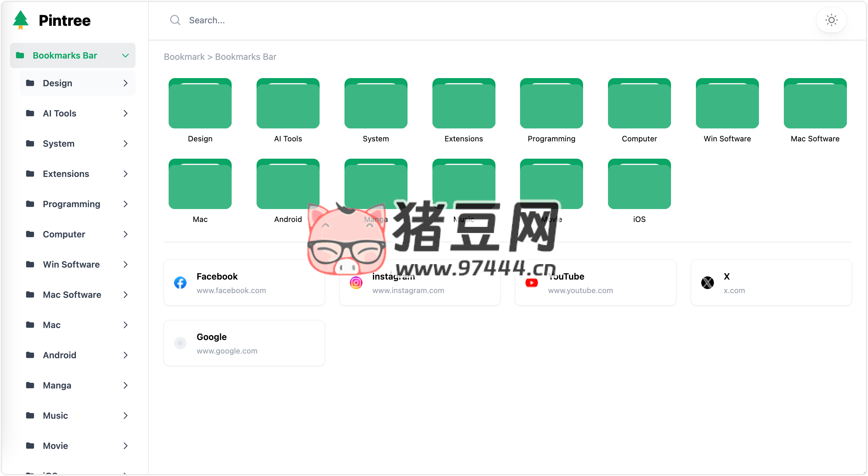Screen dimensions: 868x476
Task: Open the iOS folder icon
Action: coord(639,184)
